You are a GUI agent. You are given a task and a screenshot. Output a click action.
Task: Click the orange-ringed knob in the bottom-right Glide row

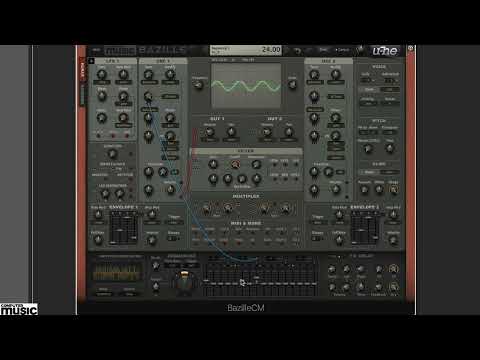click(x=393, y=189)
